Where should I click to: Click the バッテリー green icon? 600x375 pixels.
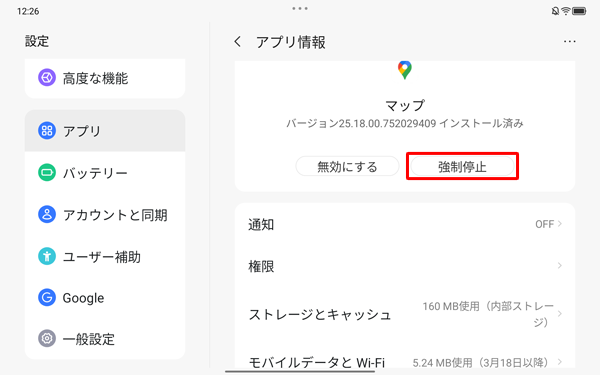point(47,172)
